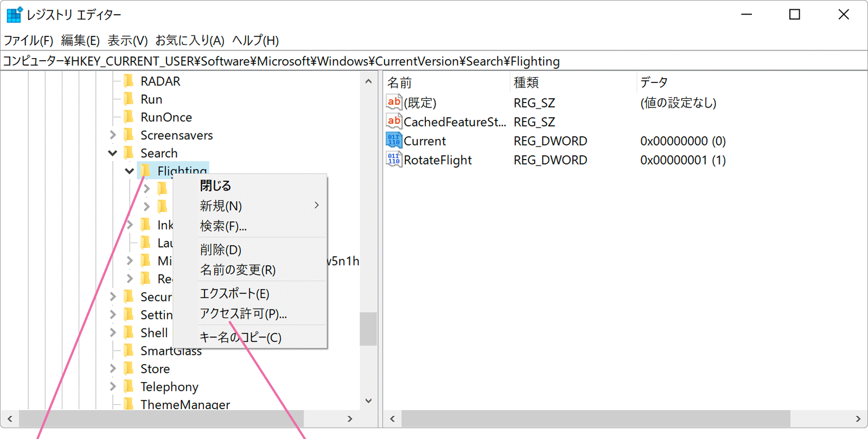The height and width of the screenshot is (439, 868).
Task: Click the Telephony folder icon
Action: pyautogui.click(x=129, y=386)
